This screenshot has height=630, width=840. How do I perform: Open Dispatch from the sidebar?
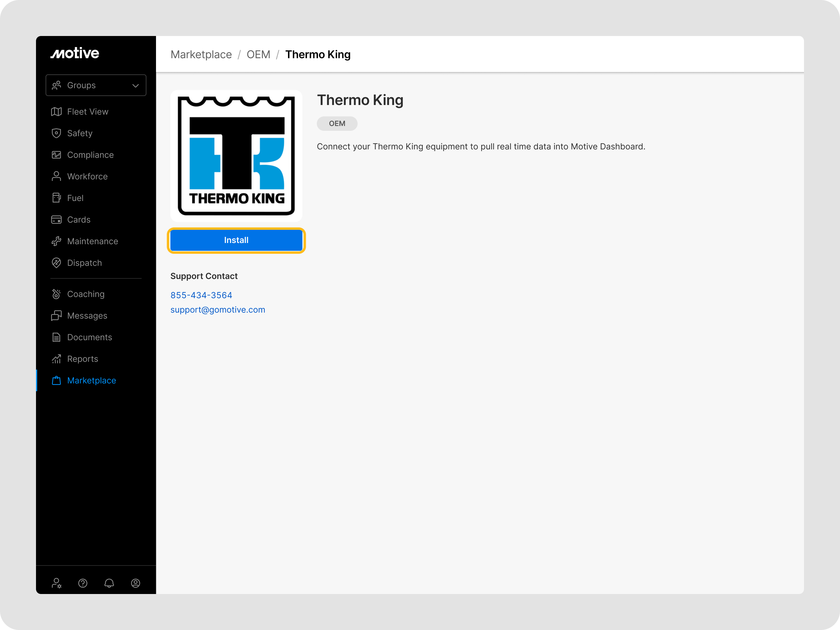pos(84,263)
